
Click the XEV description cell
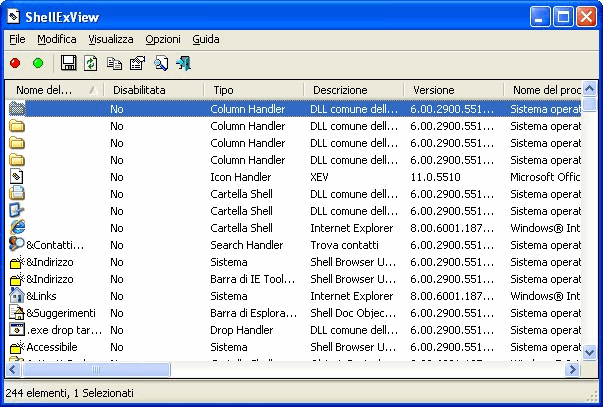point(319,177)
